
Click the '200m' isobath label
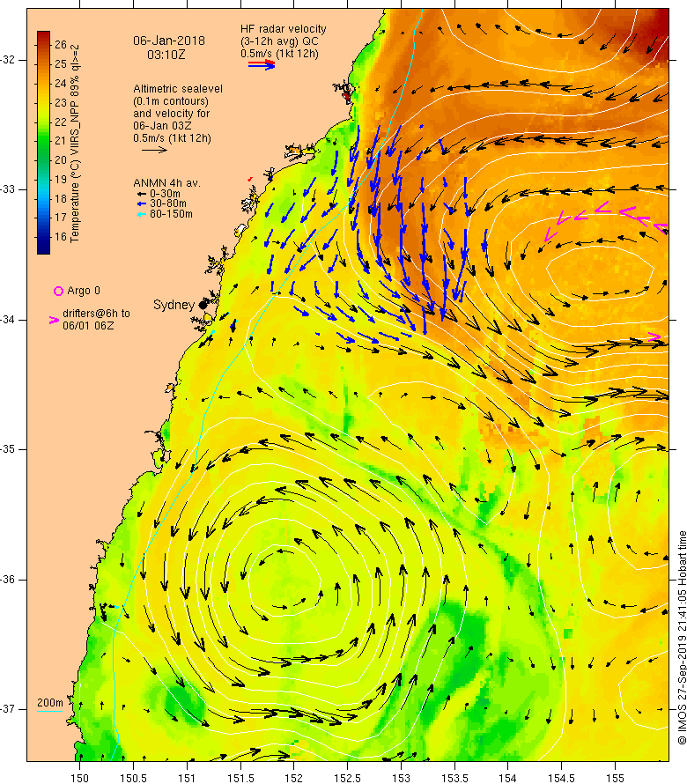coord(50,703)
